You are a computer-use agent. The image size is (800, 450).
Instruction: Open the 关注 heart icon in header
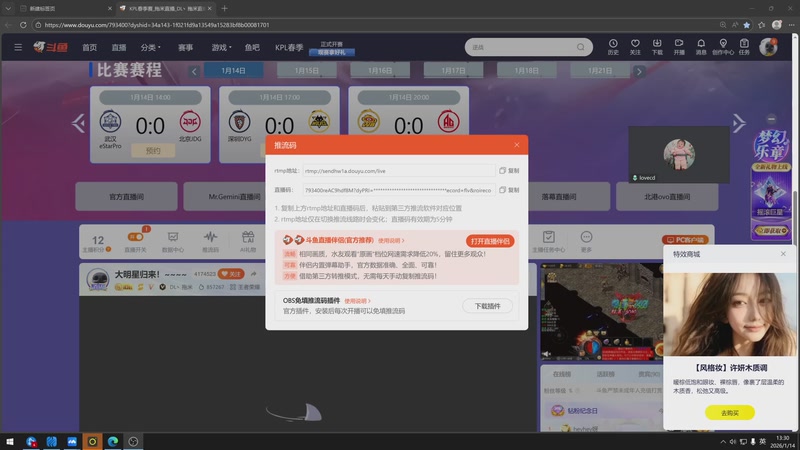[635, 47]
